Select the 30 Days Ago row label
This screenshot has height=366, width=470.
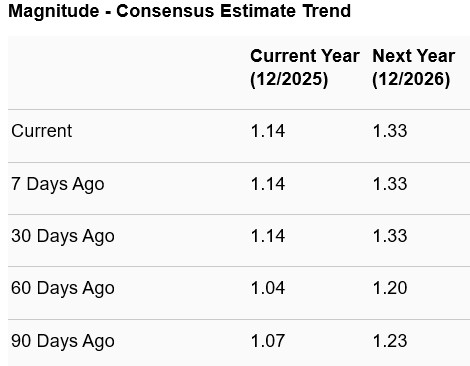63,236
